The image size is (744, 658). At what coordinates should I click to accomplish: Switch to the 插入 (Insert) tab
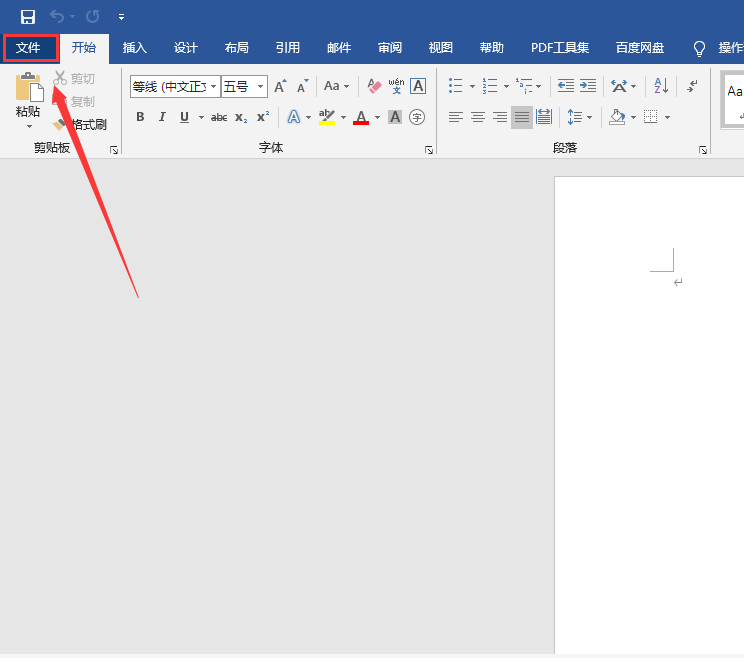click(134, 48)
